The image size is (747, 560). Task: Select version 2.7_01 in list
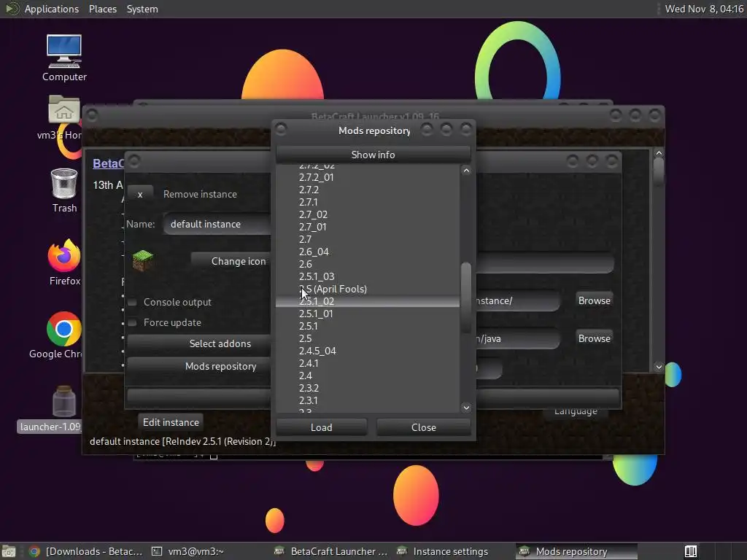pyautogui.click(x=368, y=227)
